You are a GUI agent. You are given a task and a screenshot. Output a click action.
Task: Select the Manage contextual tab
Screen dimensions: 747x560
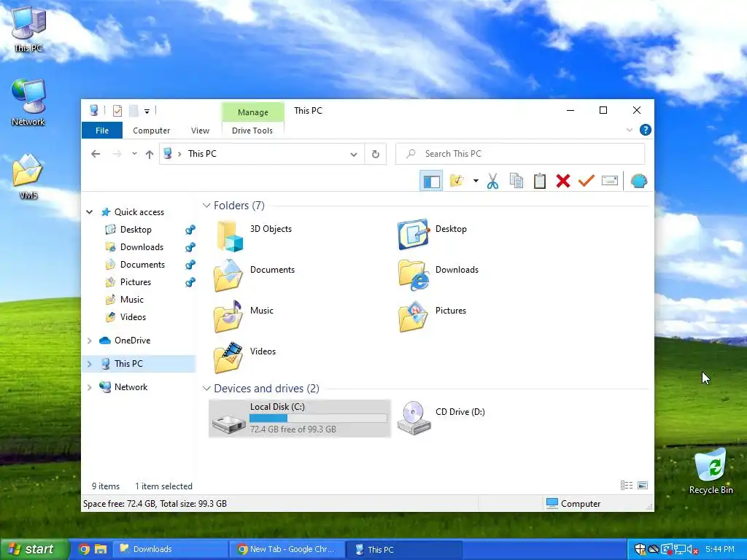click(253, 112)
